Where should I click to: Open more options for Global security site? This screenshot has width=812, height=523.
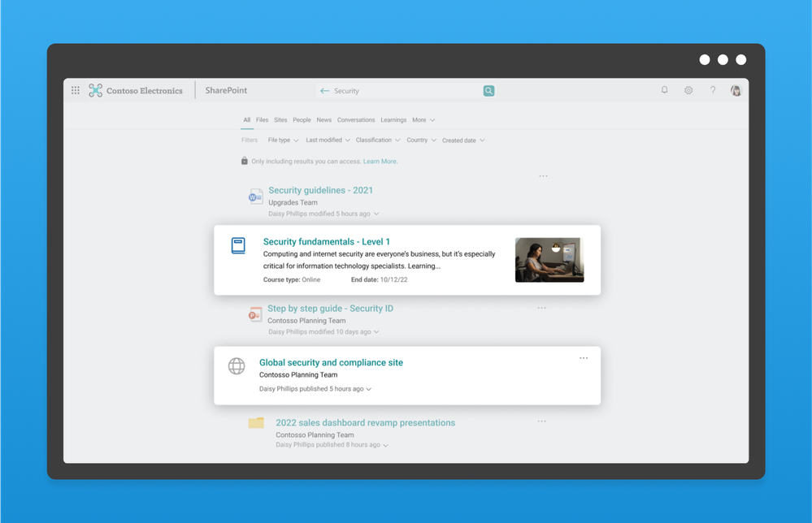584,358
